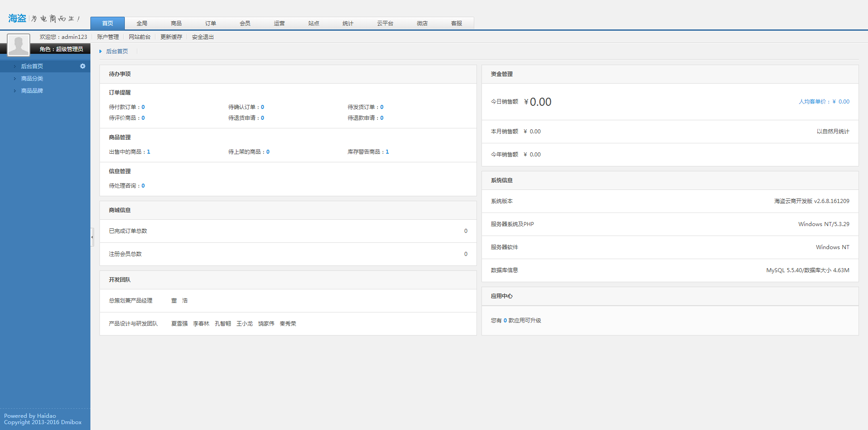The image size is (868, 430).
Task: Open 商品分类 in the sidebar
Action: 45,78
